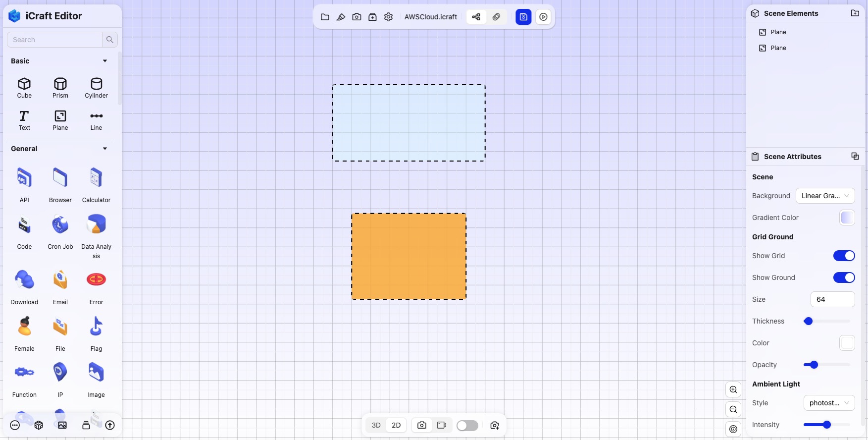Viewport: 868px width, 440px height.
Task: Pick the Plane element in Basic
Action: 60,120
